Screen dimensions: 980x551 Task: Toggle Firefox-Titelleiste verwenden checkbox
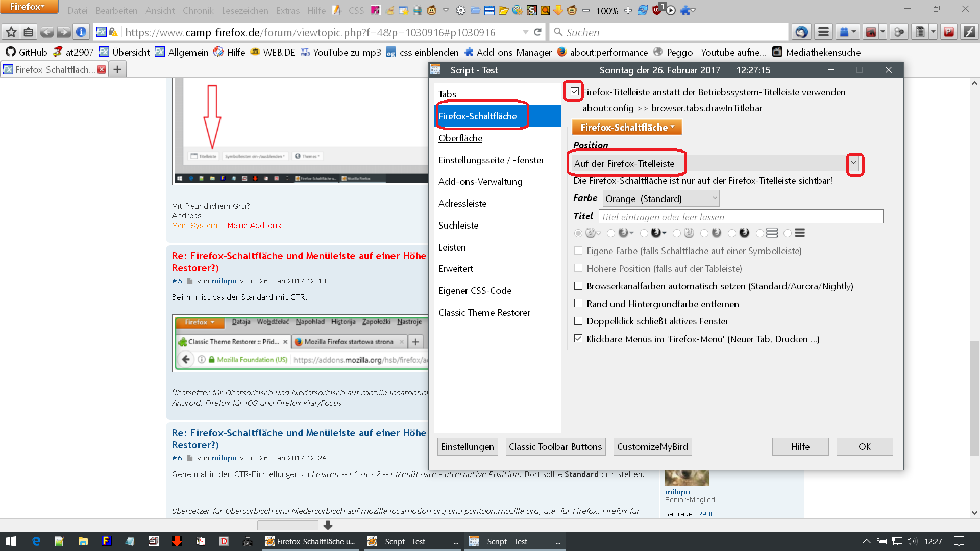[x=575, y=92]
